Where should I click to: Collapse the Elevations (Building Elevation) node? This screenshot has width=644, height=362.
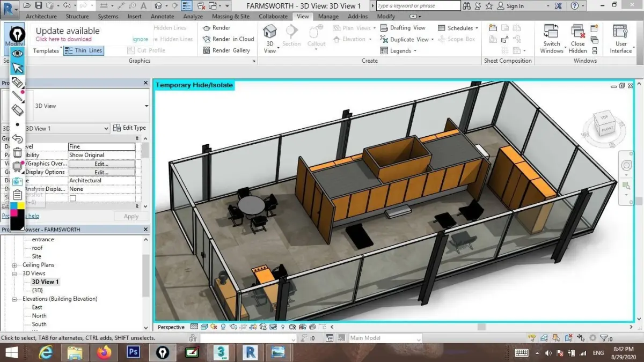pyautogui.click(x=14, y=299)
